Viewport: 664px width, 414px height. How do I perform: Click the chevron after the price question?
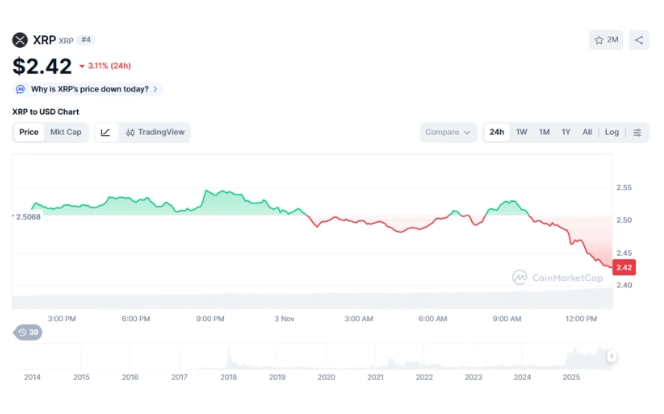pyautogui.click(x=155, y=89)
